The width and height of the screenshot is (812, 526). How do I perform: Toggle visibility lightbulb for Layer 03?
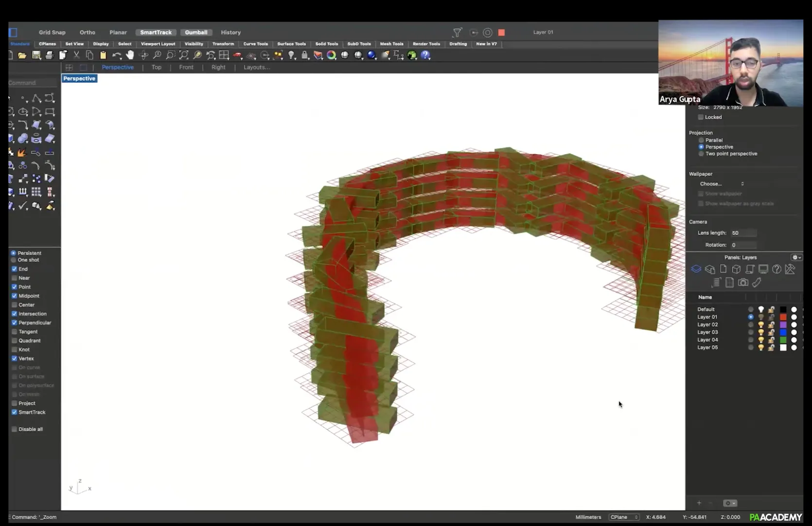pos(761,332)
